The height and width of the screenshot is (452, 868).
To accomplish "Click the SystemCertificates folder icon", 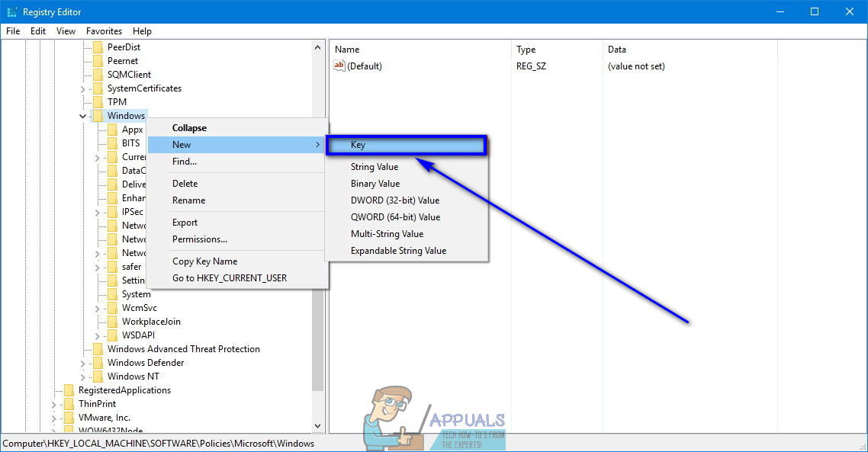I will 98,88.
